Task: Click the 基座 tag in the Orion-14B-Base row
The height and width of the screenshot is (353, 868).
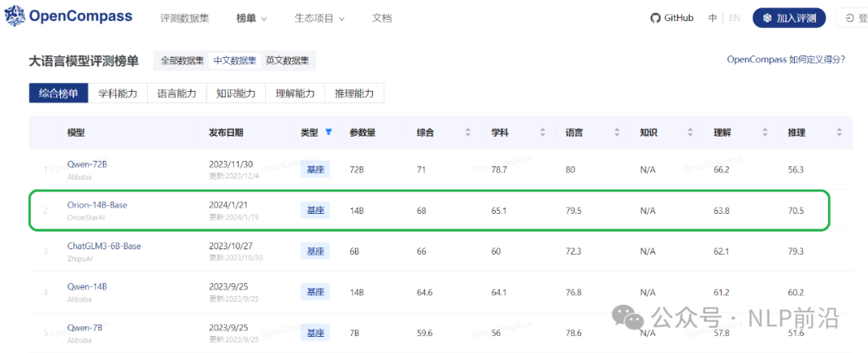Action: click(x=315, y=210)
